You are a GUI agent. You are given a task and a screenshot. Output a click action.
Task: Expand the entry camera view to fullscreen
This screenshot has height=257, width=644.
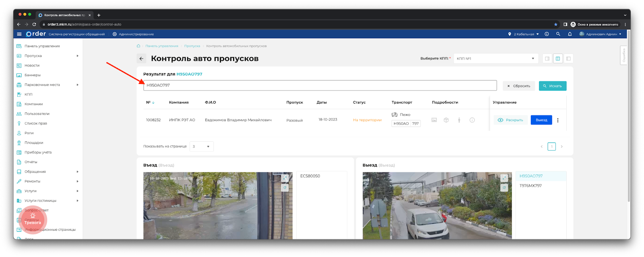(285, 178)
